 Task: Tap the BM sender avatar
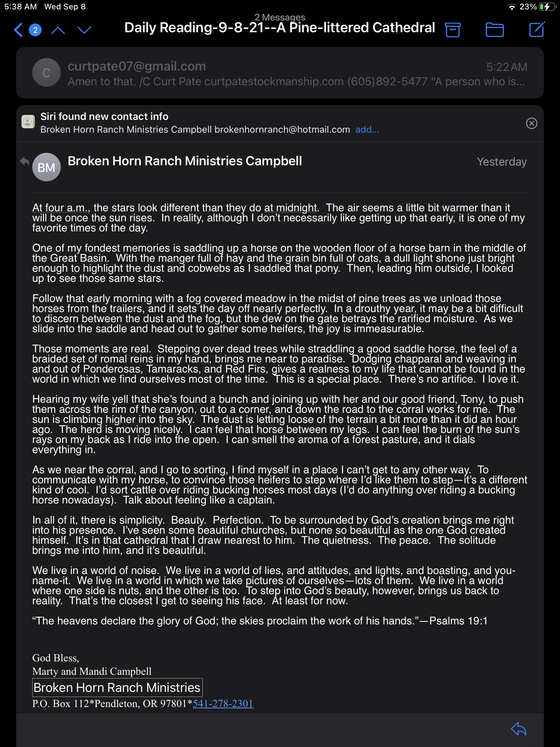click(46, 167)
